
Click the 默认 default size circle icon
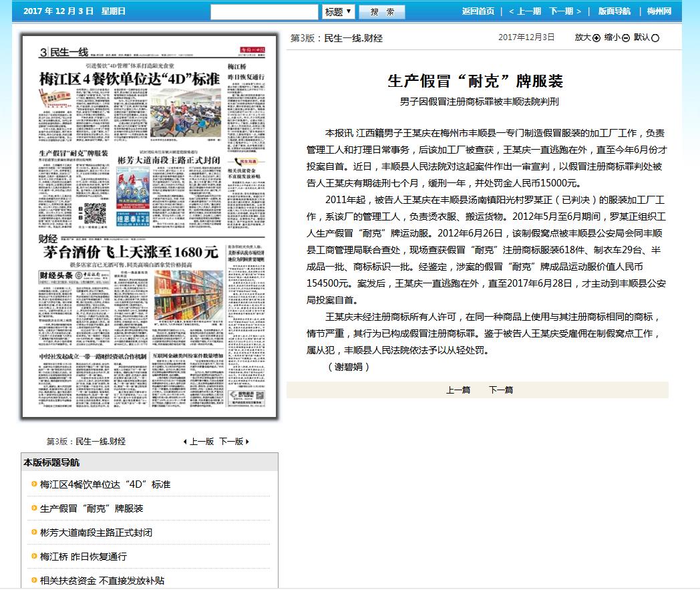point(655,38)
